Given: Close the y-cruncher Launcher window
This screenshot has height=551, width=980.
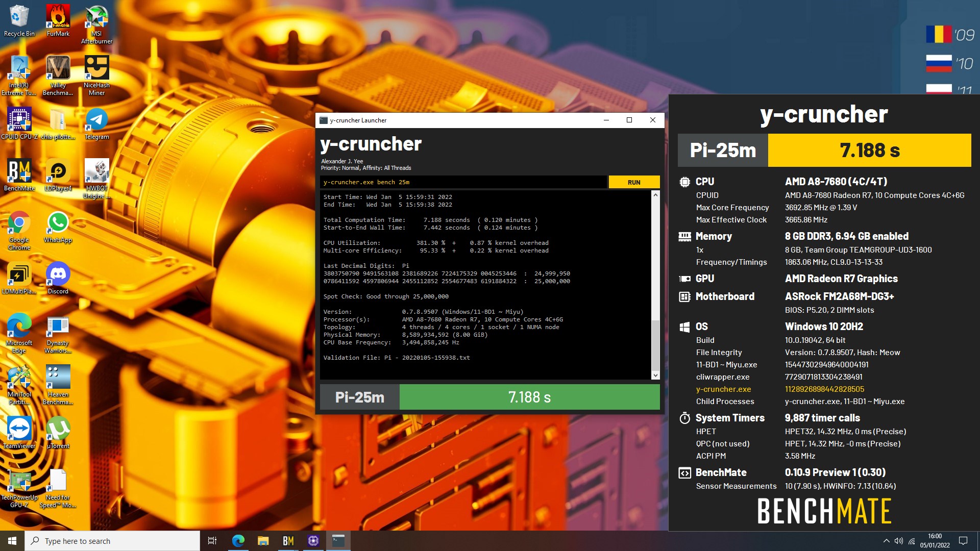Looking at the screenshot, I should (652, 120).
